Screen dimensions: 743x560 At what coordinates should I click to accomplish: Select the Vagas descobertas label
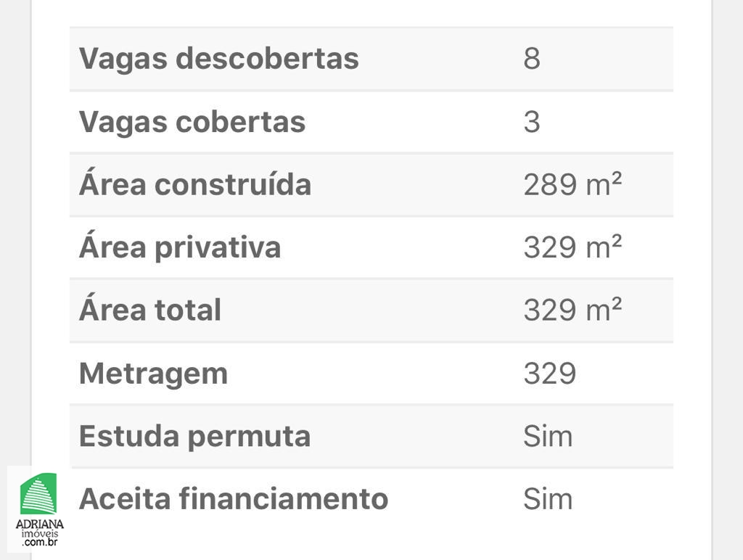pyautogui.click(x=219, y=59)
